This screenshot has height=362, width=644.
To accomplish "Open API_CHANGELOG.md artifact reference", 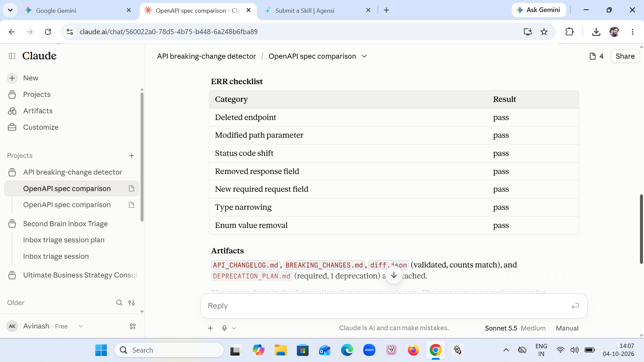I will pyautogui.click(x=246, y=265).
